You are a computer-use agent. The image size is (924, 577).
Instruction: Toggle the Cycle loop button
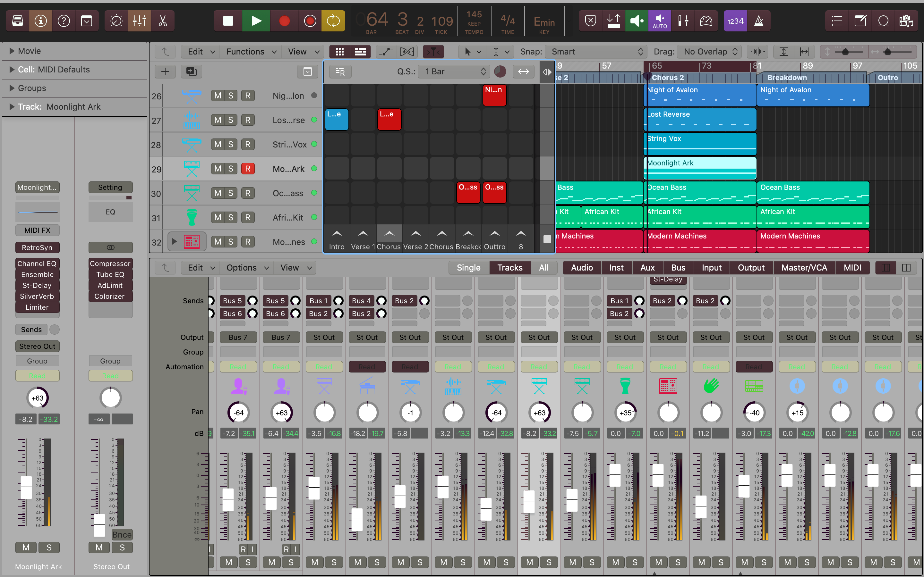(333, 21)
